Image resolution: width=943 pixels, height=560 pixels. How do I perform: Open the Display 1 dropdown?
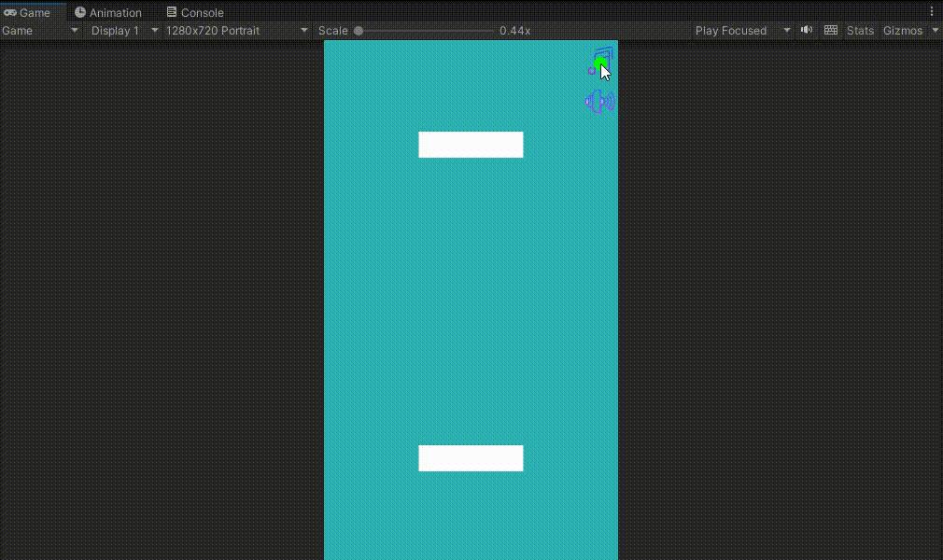tap(121, 30)
